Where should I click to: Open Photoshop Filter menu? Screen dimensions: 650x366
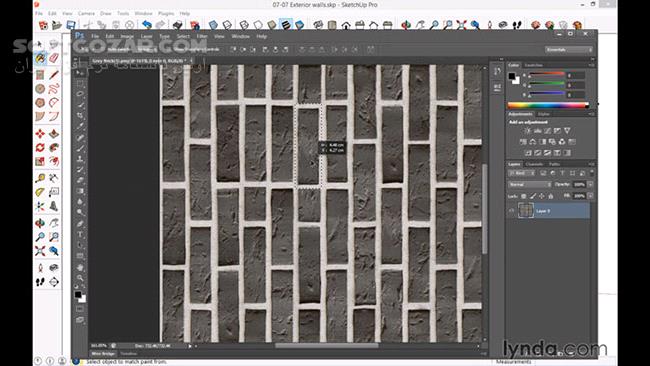(202, 36)
